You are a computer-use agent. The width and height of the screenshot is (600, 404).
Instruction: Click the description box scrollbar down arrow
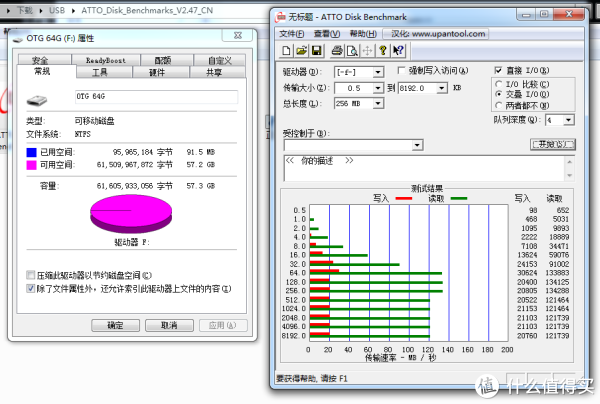570,175
